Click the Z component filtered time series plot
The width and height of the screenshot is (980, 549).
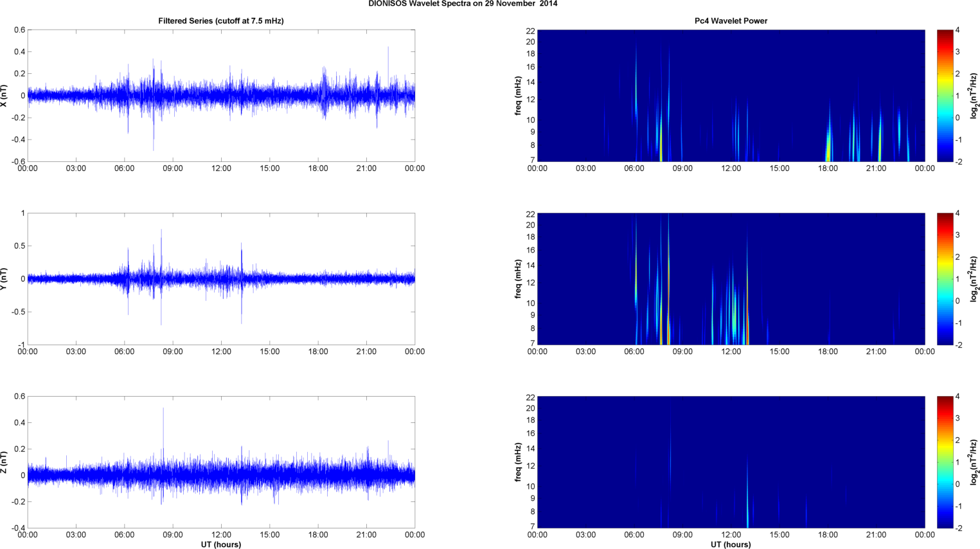click(x=221, y=462)
